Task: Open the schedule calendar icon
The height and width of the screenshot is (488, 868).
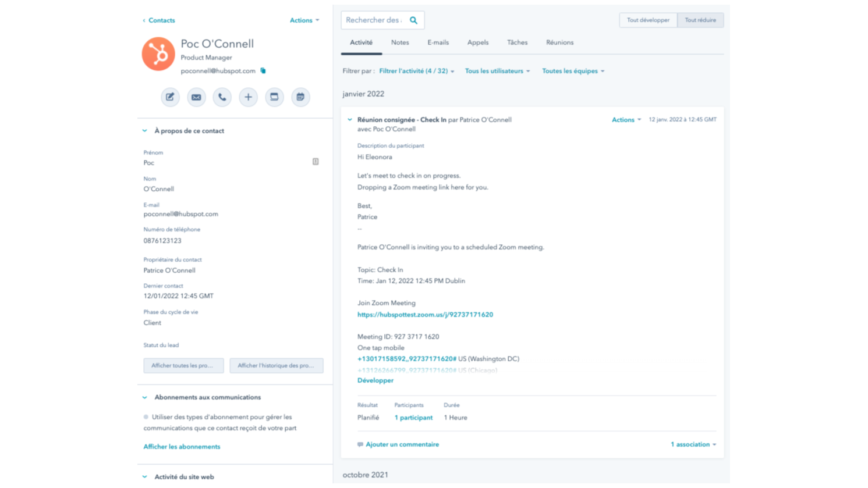Action: [300, 97]
